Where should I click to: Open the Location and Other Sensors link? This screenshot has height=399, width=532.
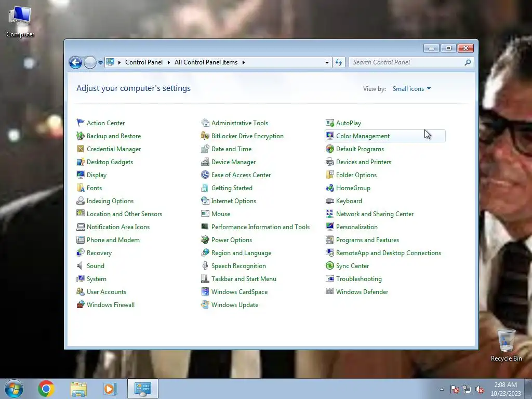click(124, 214)
